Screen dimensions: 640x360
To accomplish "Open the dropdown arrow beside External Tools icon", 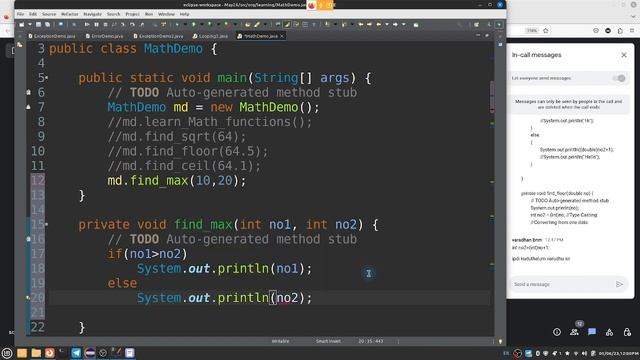I will 236,24.
